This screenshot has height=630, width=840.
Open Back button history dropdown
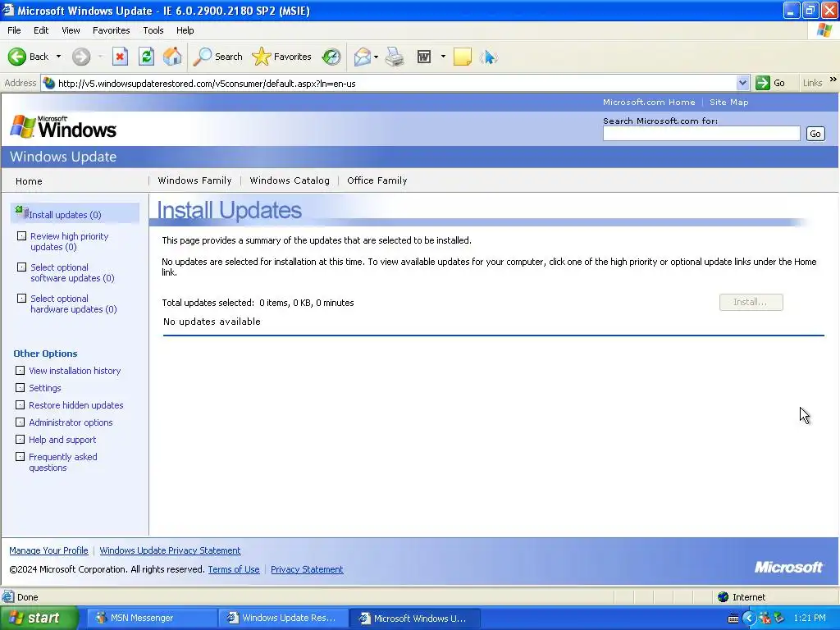coord(58,57)
